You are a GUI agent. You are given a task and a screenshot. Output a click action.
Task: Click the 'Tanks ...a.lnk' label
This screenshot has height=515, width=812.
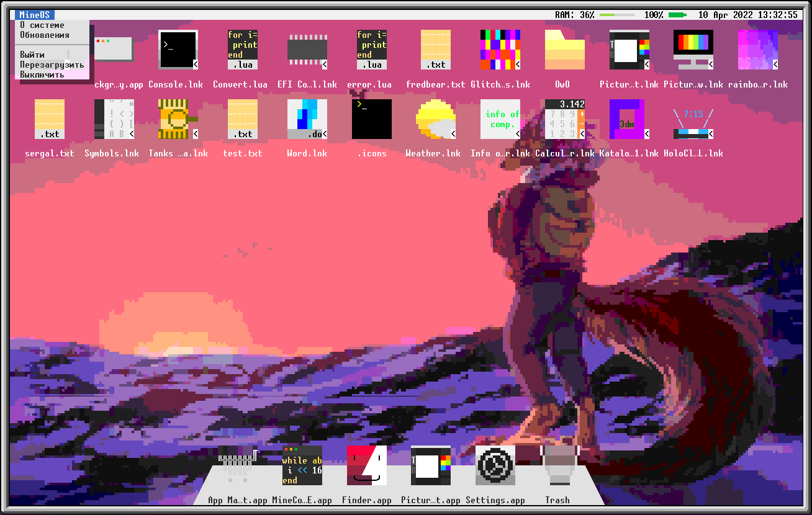pyautogui.click(x=178, y=153)
